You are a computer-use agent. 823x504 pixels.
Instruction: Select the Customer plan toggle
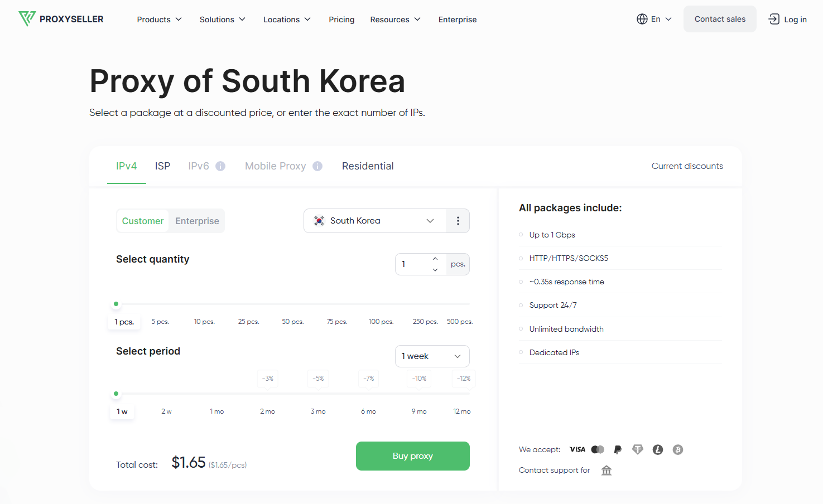143,221
